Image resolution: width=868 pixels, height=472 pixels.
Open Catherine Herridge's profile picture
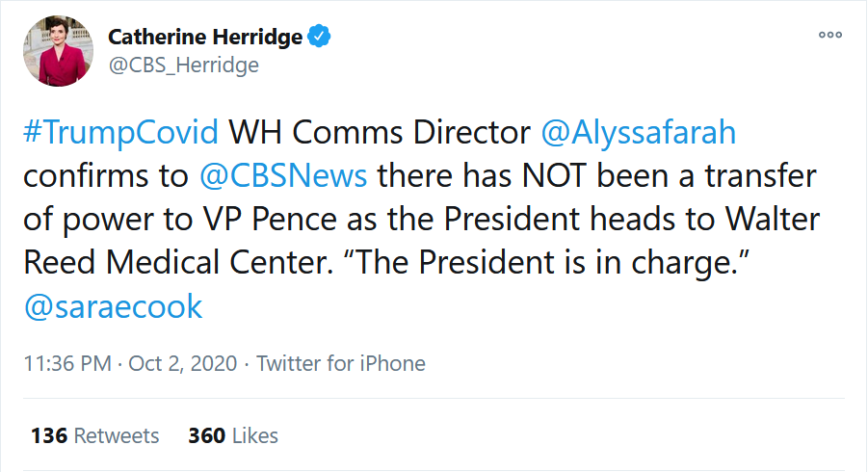coord(58,51)
